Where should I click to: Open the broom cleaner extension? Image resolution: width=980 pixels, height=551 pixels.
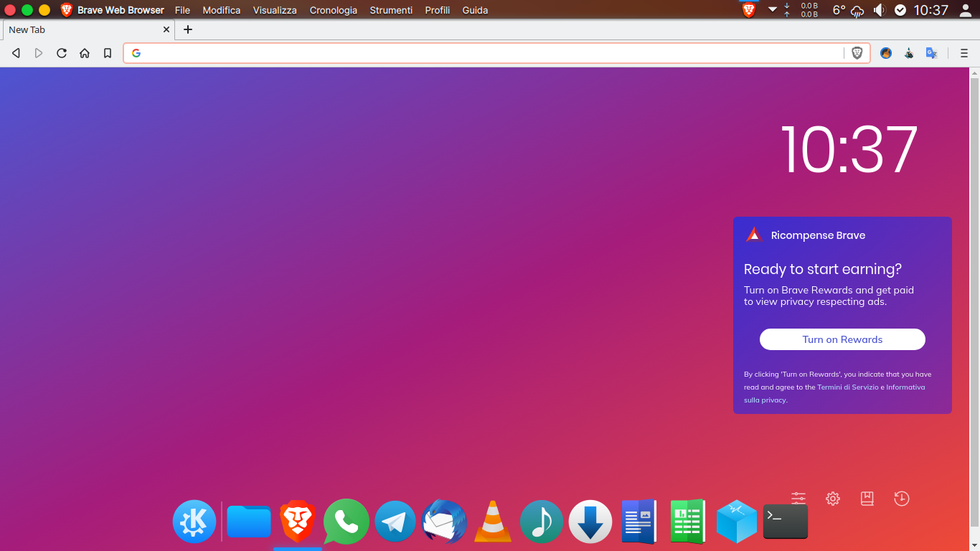pyautogui.click(x=886, y=53)
